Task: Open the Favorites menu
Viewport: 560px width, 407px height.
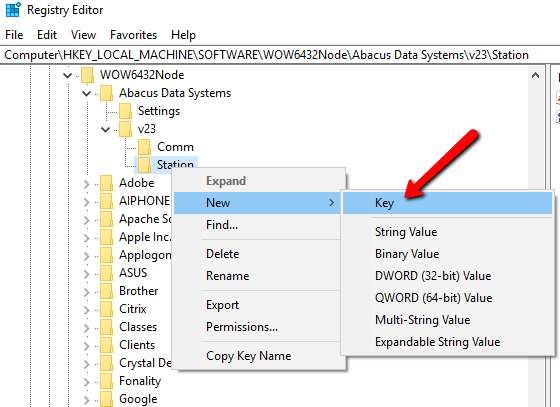Action: coord(133,35)
